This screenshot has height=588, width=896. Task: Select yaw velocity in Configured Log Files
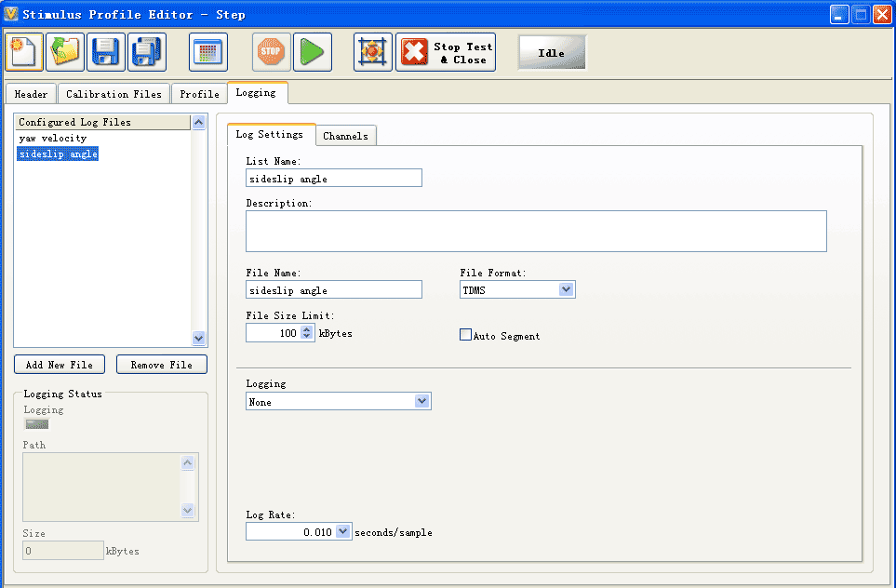(53, 139)
